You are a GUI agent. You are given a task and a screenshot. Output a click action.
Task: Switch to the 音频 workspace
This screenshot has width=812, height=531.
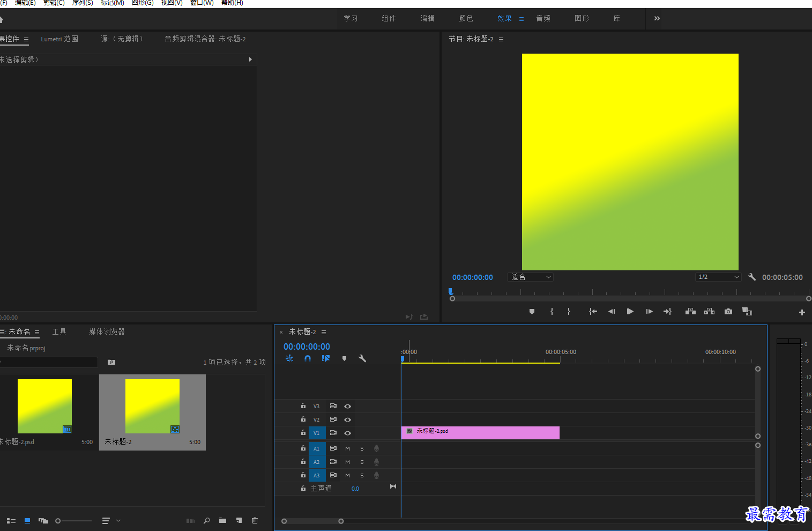(543, 18)
